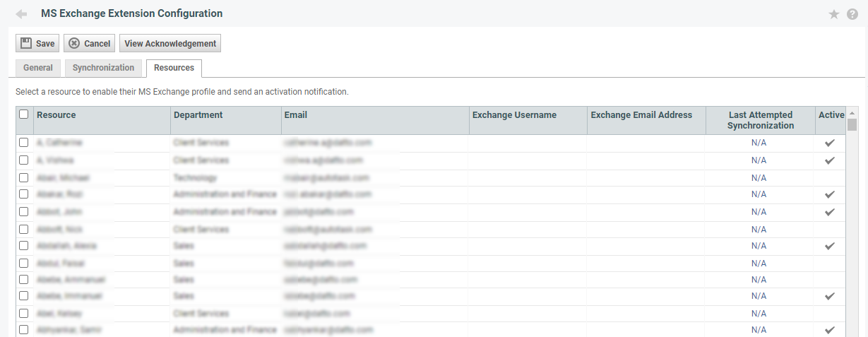Select the Resources tab
The height and width of the screenshot is (337, 868).
coord(174,68)
